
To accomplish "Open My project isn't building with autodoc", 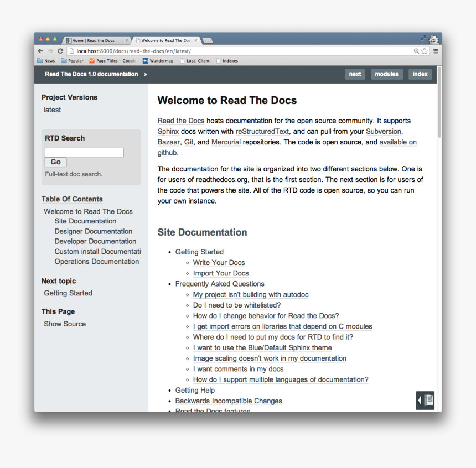I will click(x=251, y=294).
